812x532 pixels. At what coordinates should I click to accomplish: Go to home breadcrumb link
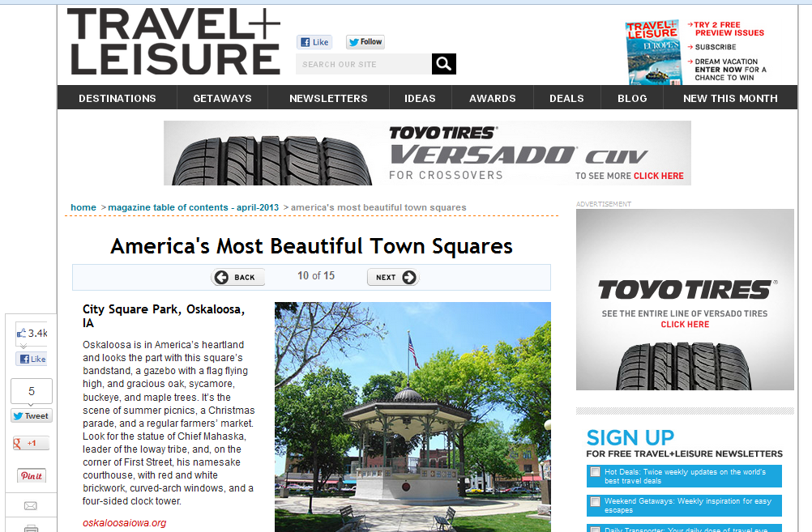(83, 207)
